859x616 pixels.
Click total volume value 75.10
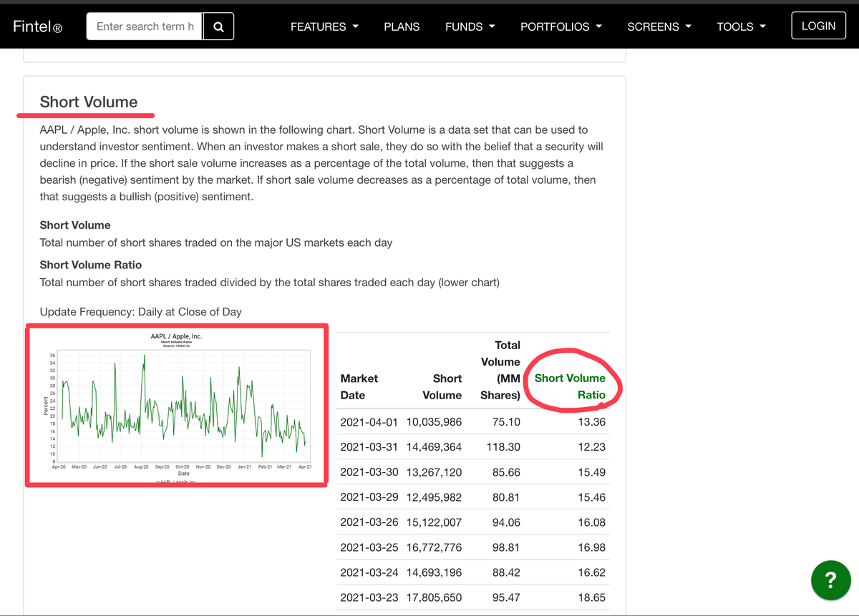(x=507, y=422)
